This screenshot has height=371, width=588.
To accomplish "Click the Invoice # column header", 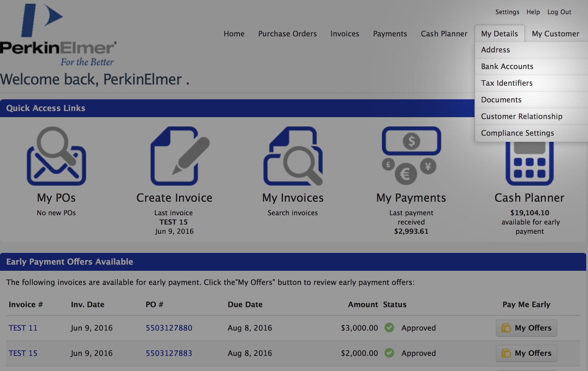I will 26,304.
